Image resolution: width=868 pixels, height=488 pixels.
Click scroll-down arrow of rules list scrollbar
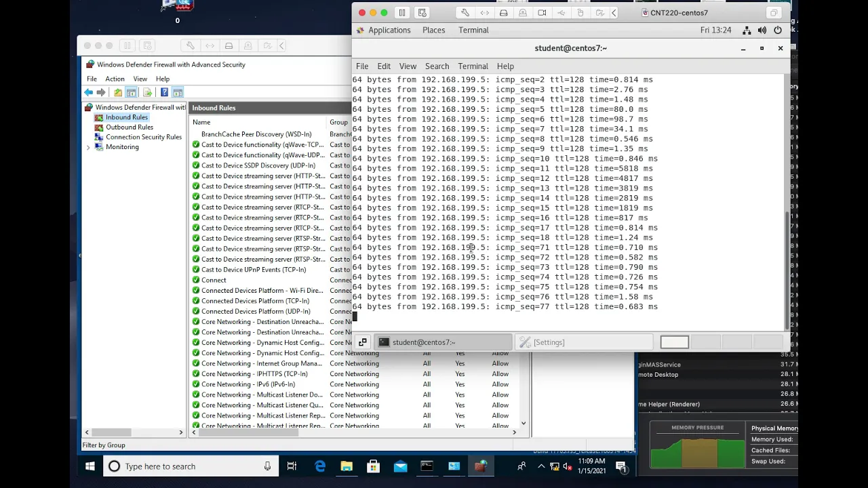point(524,423)
